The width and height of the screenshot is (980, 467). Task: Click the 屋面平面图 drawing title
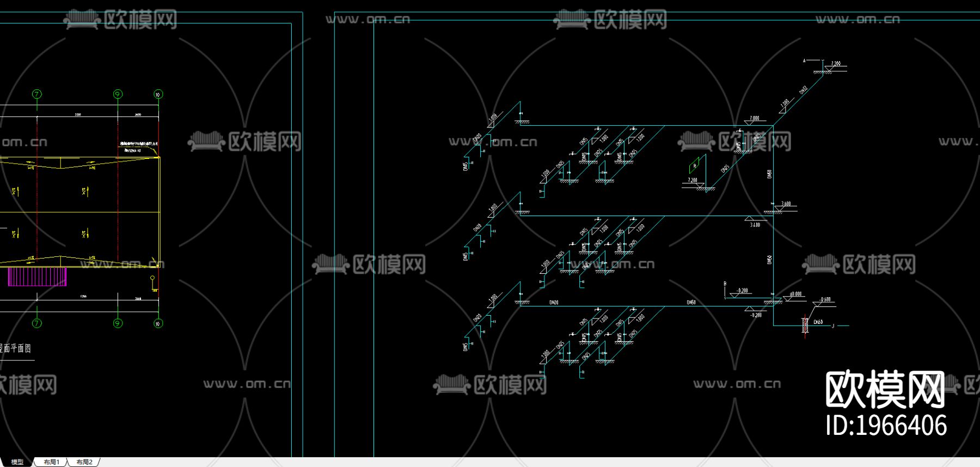tap(15, 348)
